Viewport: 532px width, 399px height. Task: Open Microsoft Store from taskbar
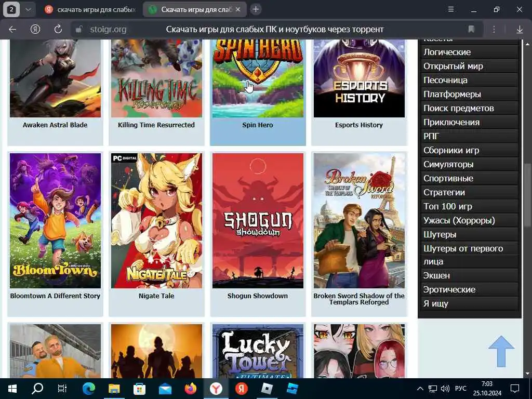(139, 389)
